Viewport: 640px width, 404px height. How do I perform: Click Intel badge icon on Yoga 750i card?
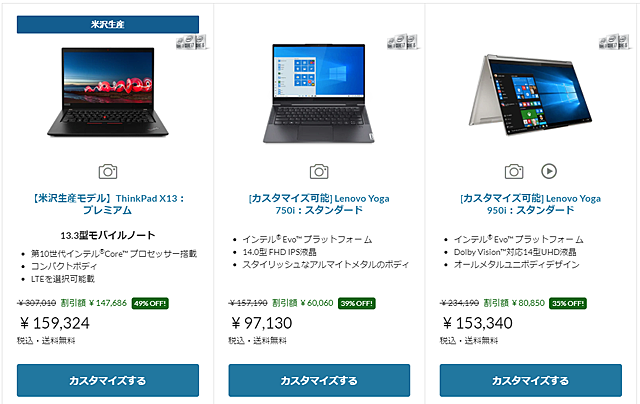(403, 42)
